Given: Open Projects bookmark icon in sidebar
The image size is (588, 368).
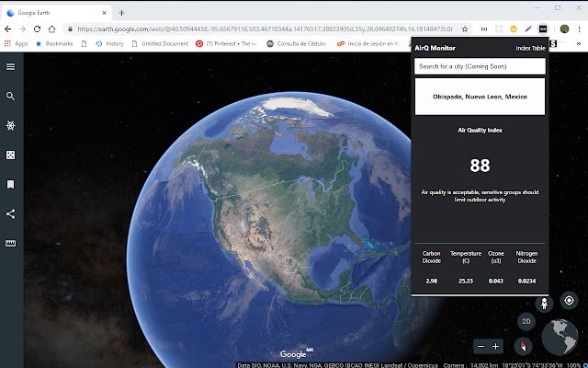Looking at the screenshot, I should coord(10,184).
